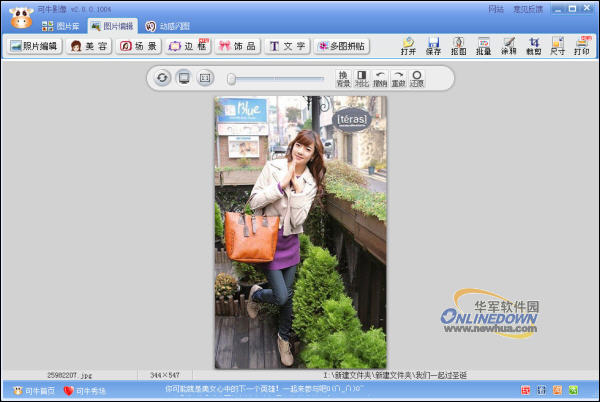The width and height of the screenshot is (600, 402).
Task: Click the 美容 (Beauty) button
Action: [x=89, y=46]
